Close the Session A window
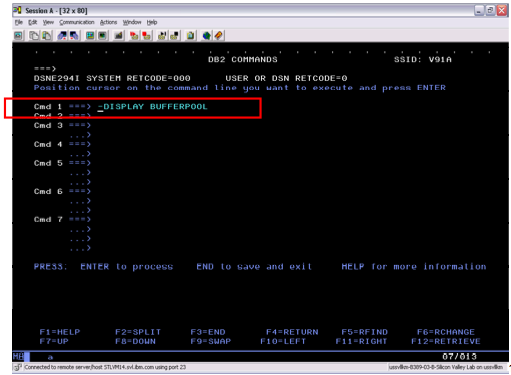The image size is (511, 375). (502, 11)
